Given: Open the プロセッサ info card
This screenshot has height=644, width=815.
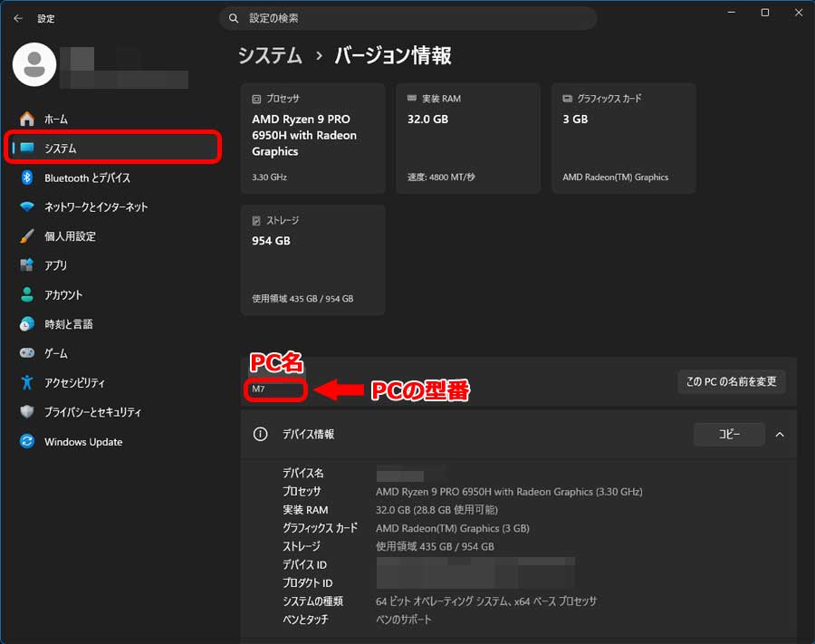Looking at the screenshot, I should 313,139.
